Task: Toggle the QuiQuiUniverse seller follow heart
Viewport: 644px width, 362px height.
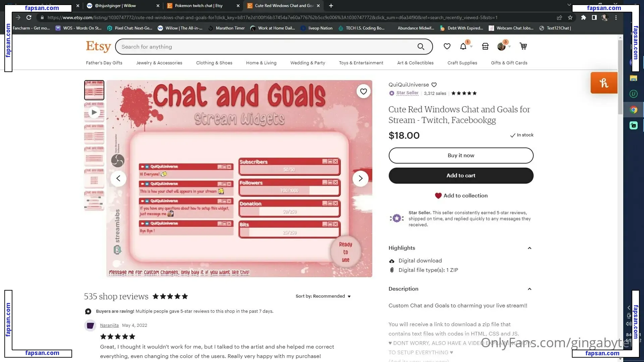Action: [434, 84]
